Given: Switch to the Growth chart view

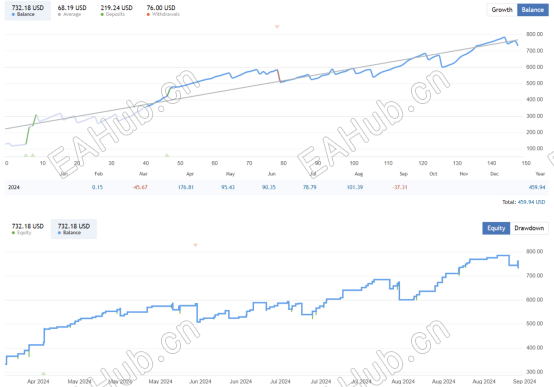Looking at the screenshot, I should [502, 10].
